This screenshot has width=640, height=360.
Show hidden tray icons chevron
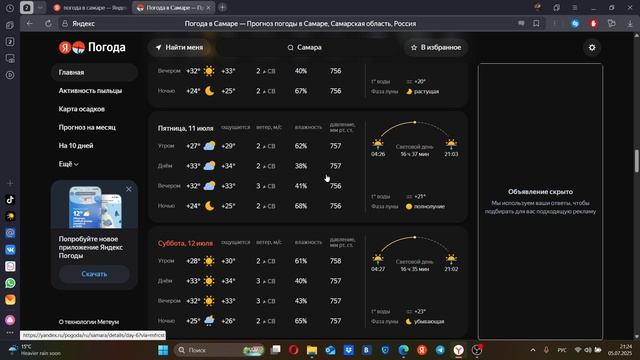(x=533, y=350)
